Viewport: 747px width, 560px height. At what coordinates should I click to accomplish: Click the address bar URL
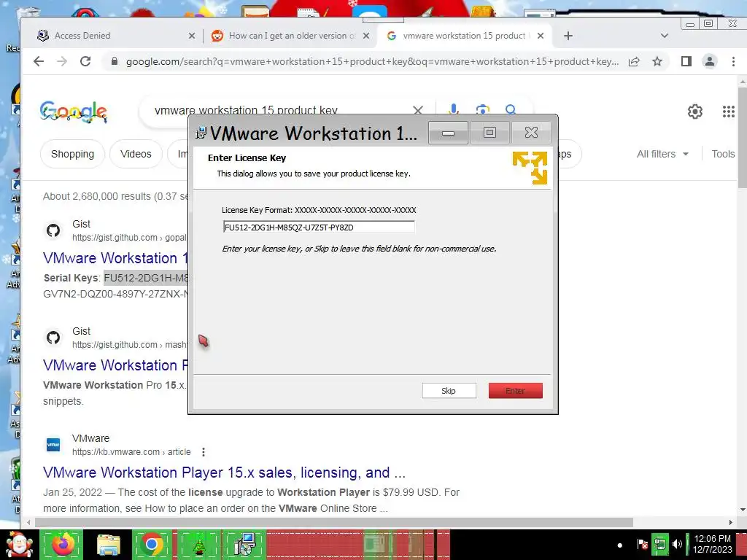(x=373, y=61)
